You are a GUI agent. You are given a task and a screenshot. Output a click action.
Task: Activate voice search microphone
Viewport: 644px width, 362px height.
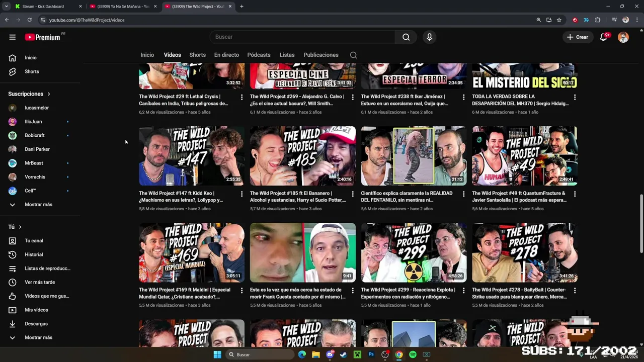coord(429,37)
